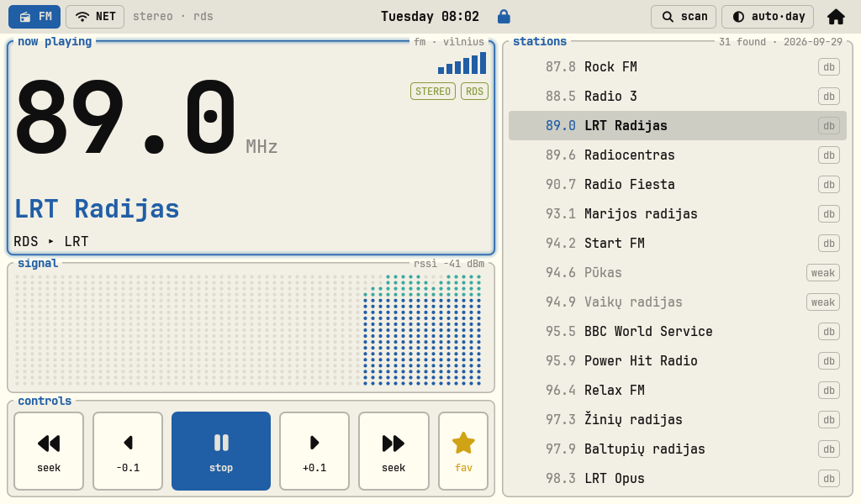Viewport: 861px width, 504px height.
Task: Switch to NET radio mode
Action: (x=95, y=17)
